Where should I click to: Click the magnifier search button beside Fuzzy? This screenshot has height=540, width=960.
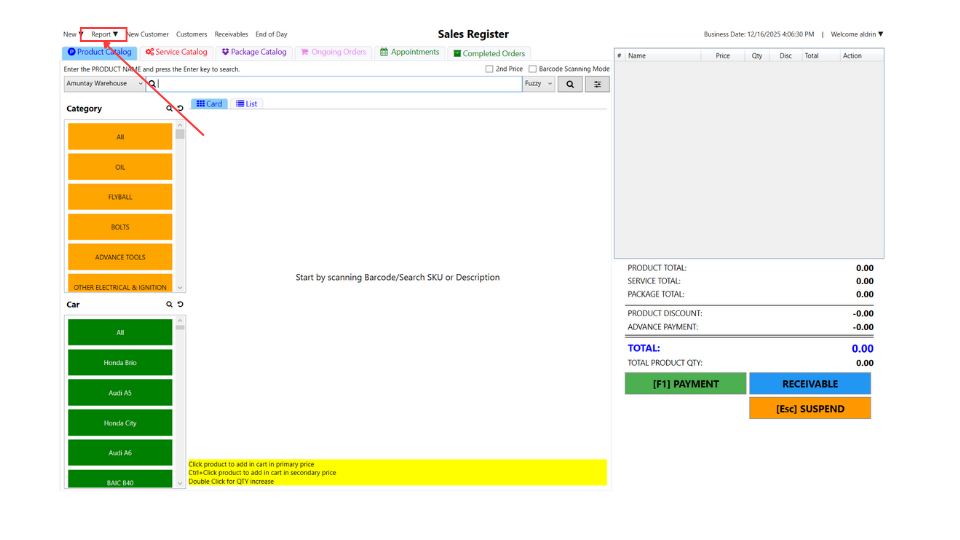570,84
